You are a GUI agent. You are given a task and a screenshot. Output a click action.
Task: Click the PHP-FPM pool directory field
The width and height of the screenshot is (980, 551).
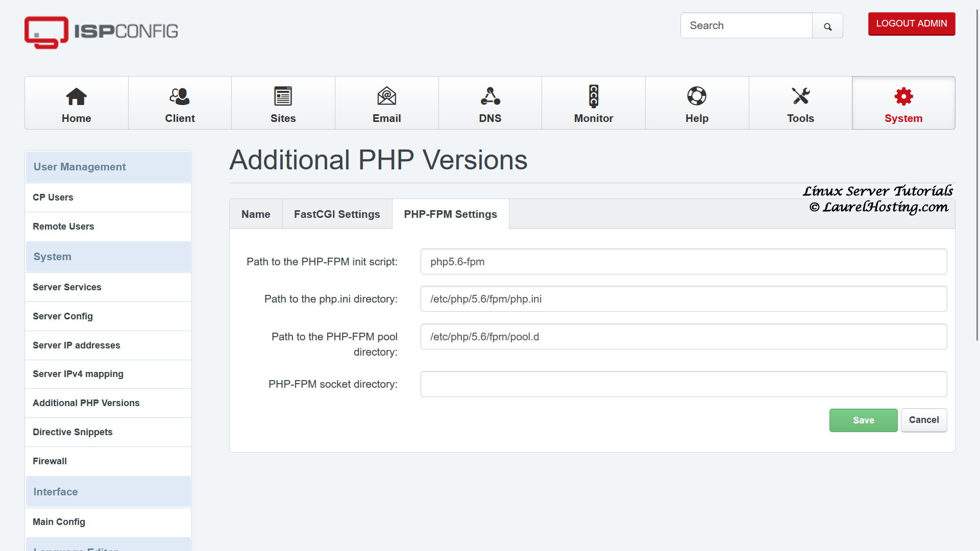tap(683, 337)
